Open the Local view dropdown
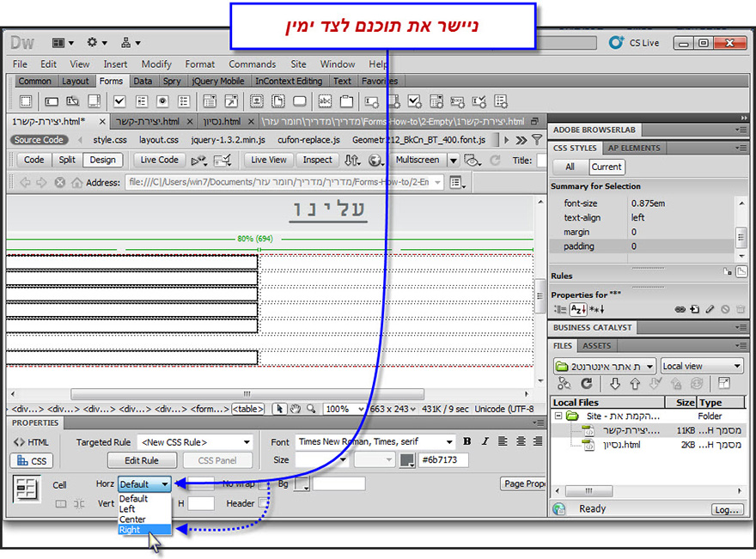Image resolution: width=756 pixels, height=559 pixels. pyautogui.click(x=702, y=366)
